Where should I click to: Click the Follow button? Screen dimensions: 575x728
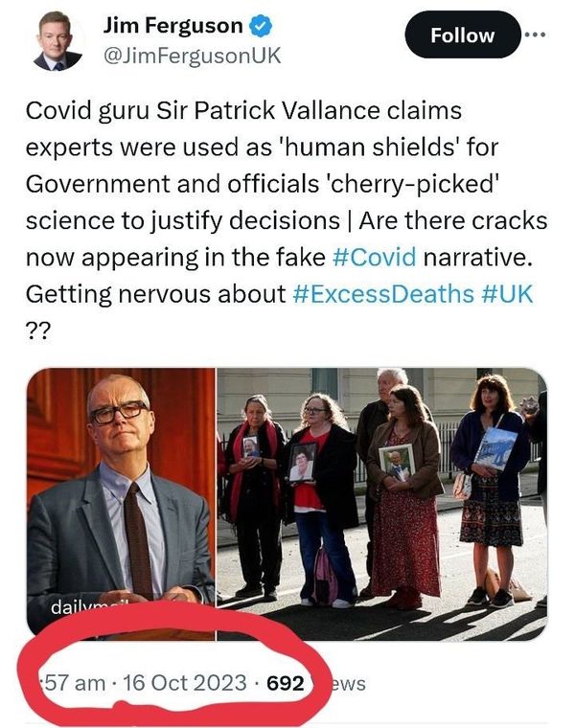pyautogui.click(x=463, y=34)
